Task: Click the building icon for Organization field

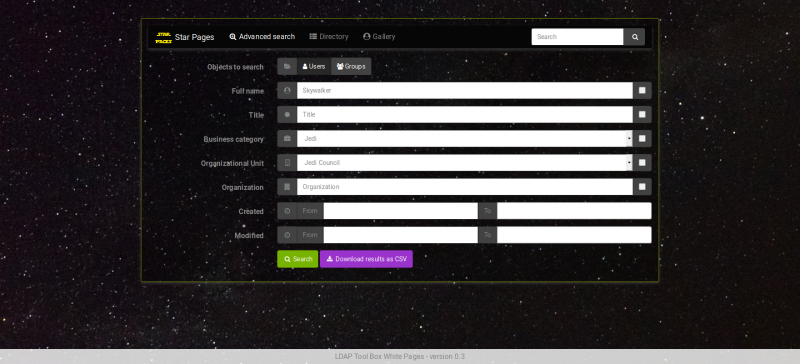Action: (287, 187)
